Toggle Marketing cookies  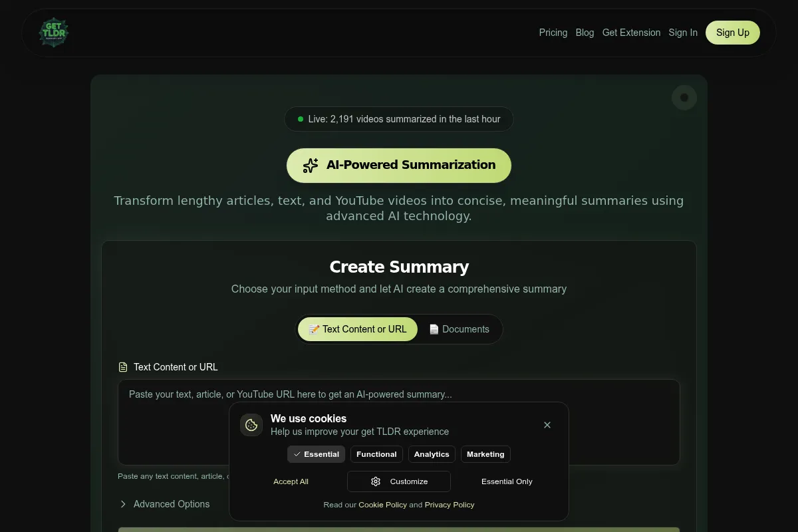(x=485, y=454)
